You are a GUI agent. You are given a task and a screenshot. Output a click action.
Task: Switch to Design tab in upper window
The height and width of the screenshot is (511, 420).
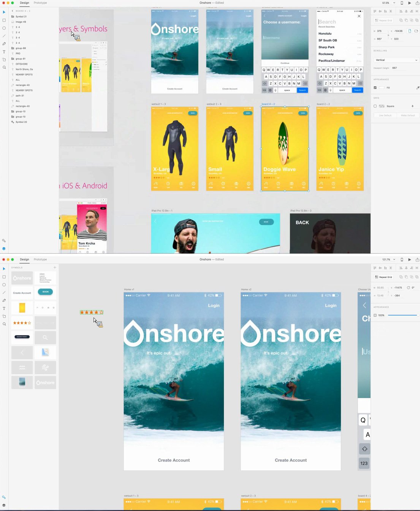click(24, 3)
